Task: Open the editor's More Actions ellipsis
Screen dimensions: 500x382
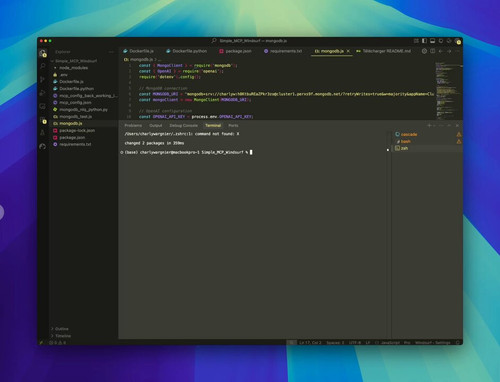Action: [x=458, y=51]
